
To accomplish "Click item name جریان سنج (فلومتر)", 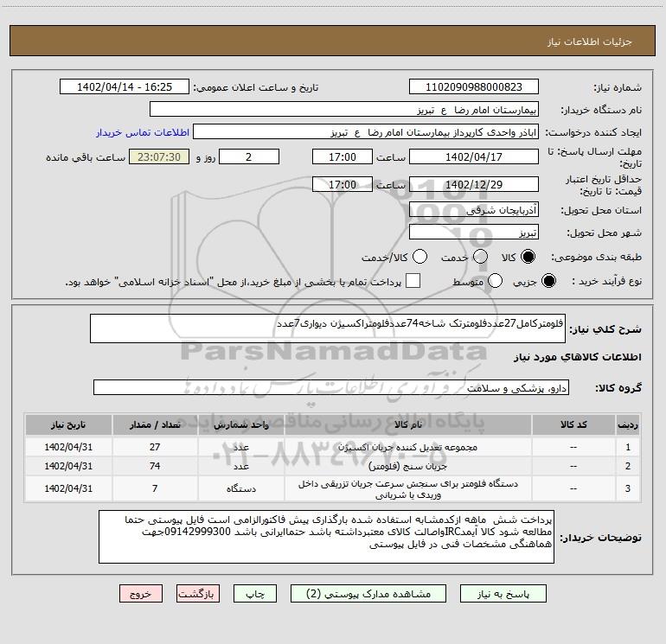I will 407,466.
